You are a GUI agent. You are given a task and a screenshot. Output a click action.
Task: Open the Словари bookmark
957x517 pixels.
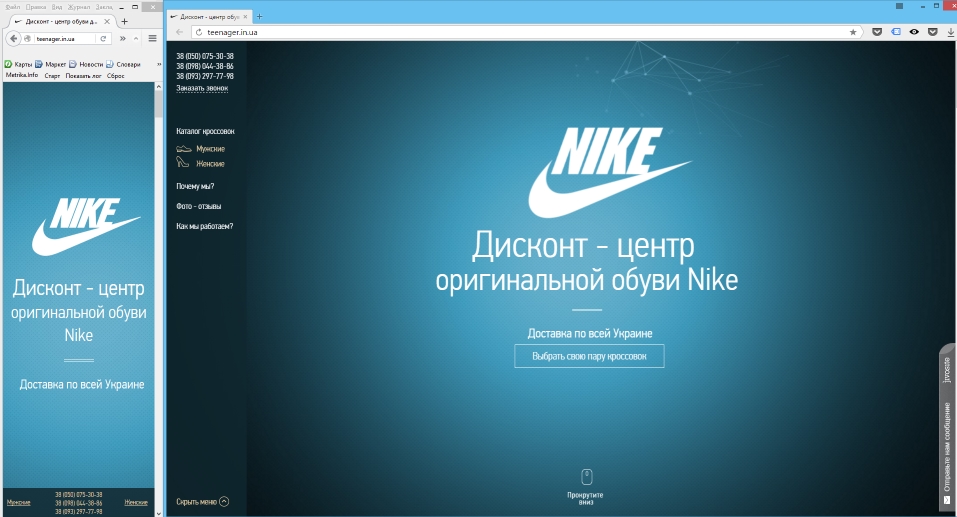coord(123,64)
